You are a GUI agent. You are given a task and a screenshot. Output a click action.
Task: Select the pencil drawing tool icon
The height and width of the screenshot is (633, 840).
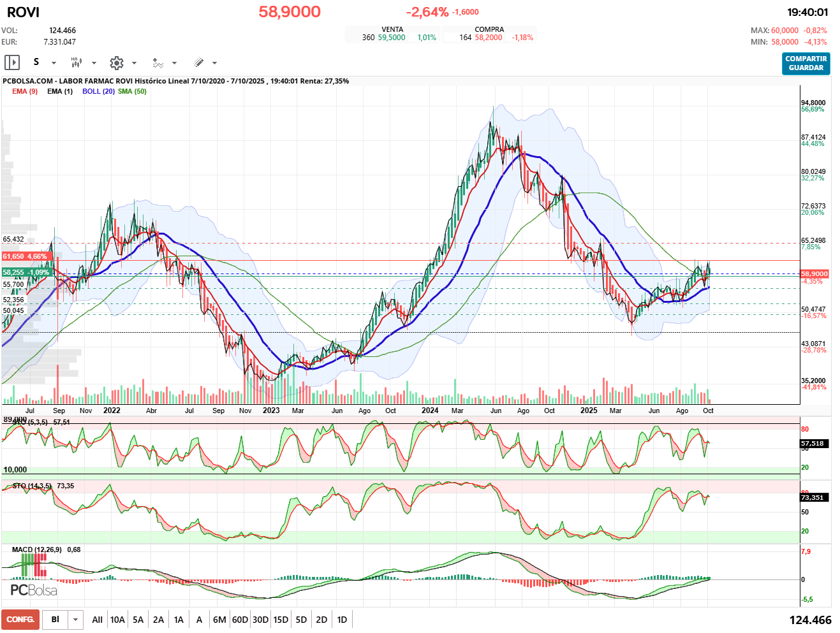click(x=198, y=62)
